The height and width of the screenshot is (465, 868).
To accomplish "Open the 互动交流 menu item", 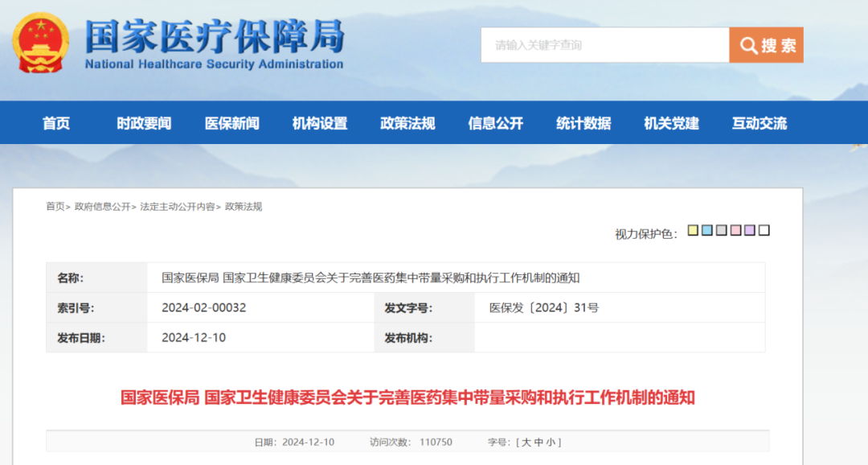I will [x=759, y=123].
